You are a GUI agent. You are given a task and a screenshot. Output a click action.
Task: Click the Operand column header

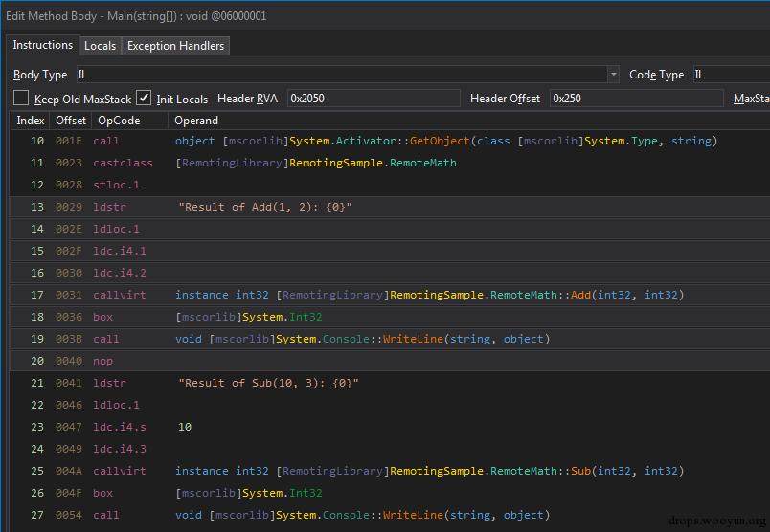pyautogui.click(x=195, y=121)
